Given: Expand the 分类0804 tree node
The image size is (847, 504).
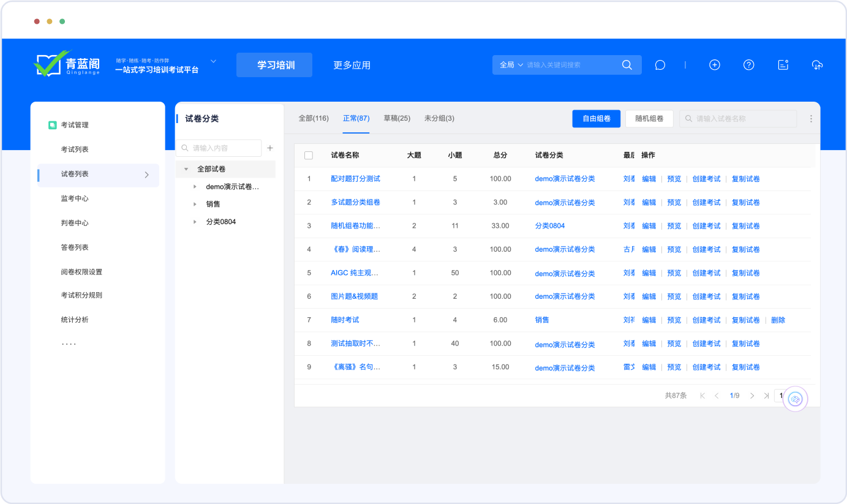Looking at the screenshot, I should click(x=195, y=222).
